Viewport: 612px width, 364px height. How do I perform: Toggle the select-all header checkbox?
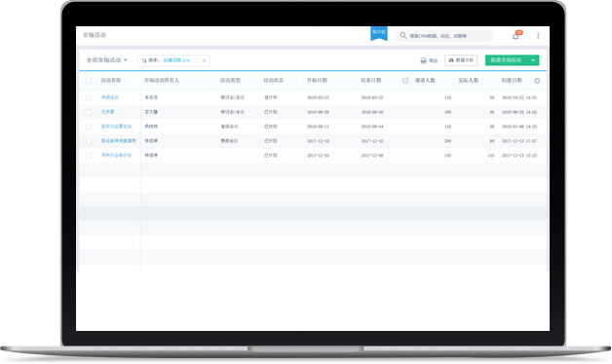point(89,80)
